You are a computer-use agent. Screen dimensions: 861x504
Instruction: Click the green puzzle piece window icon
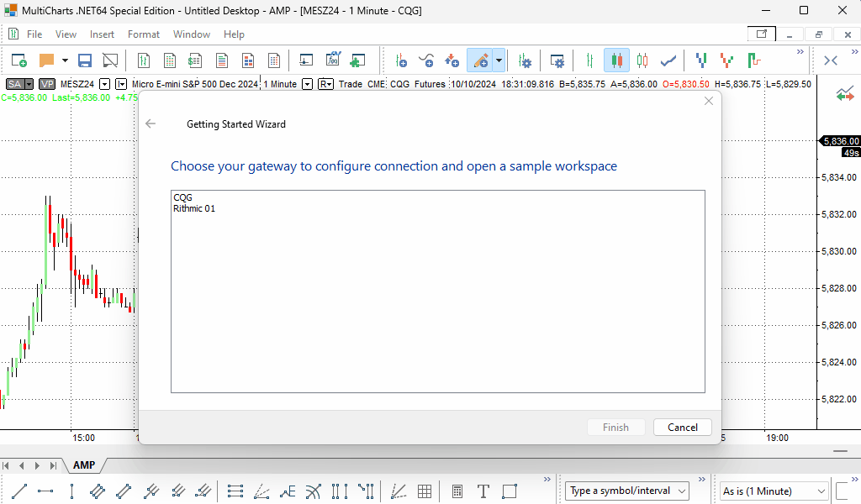(358, 60)
